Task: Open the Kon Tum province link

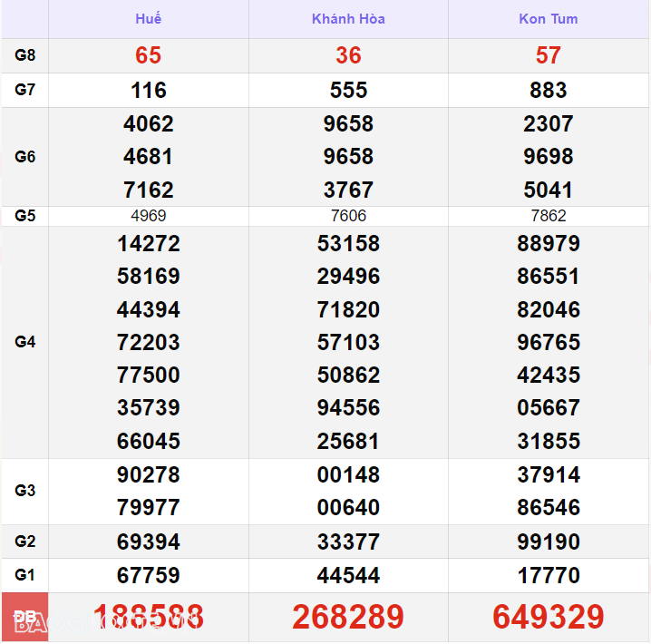Action: click(x=548, y=19)
